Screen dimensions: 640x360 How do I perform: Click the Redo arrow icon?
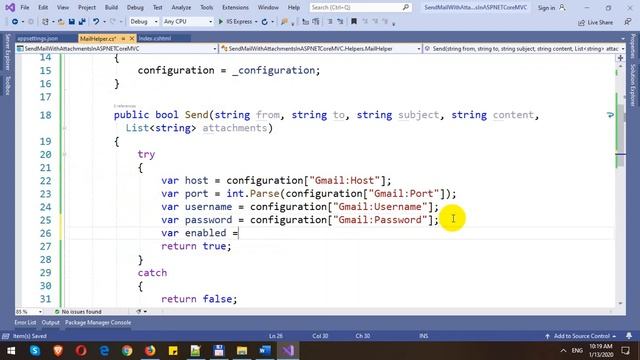[x=113, y=22]
